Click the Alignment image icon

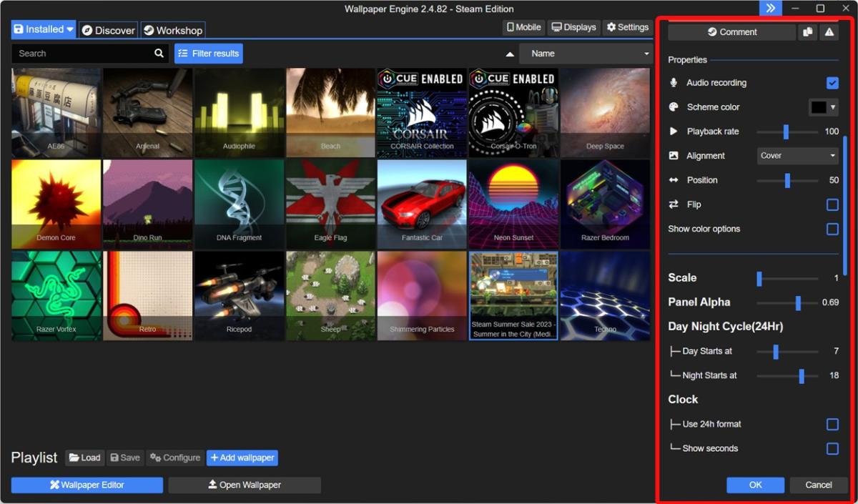(673, 155)
